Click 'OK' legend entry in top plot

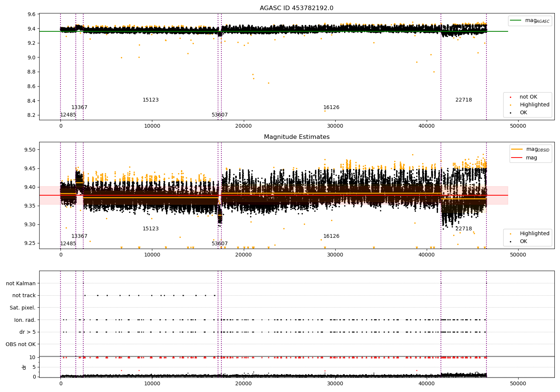(x=523, y=113)
